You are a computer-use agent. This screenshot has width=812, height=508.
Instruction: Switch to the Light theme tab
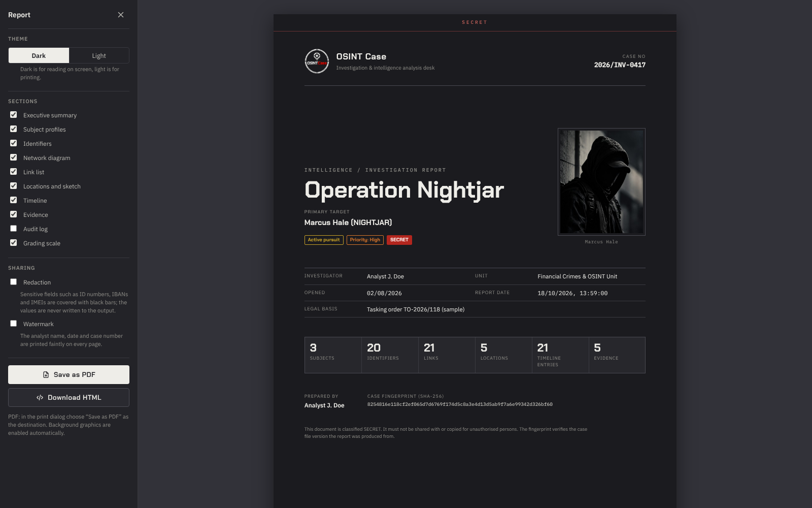[x=99, y=55]
